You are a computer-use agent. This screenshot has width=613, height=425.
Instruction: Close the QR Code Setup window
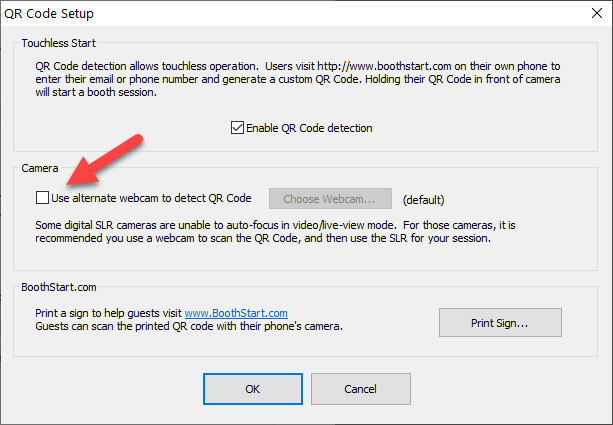pos(597,13)
